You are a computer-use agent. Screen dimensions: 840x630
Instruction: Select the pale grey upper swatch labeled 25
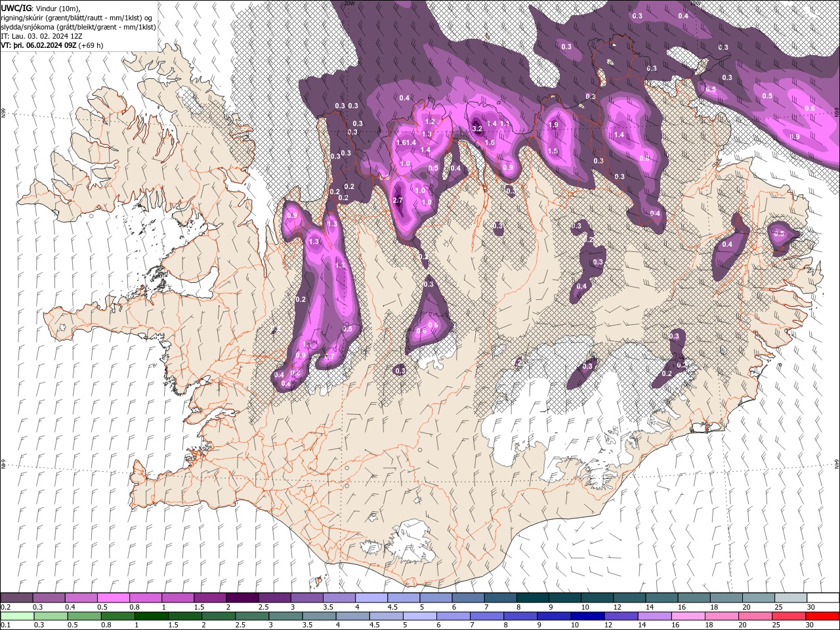[790, 598]
